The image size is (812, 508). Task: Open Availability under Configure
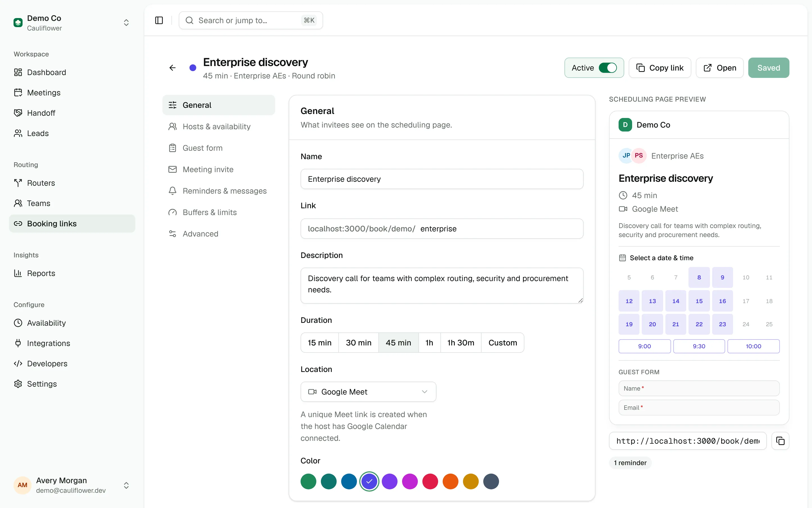(x=72, y=323)
